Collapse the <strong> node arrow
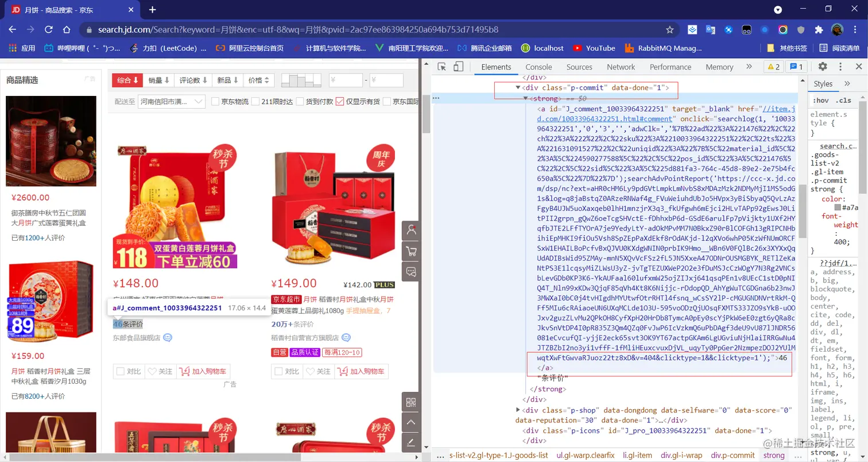 coord(525,99)
